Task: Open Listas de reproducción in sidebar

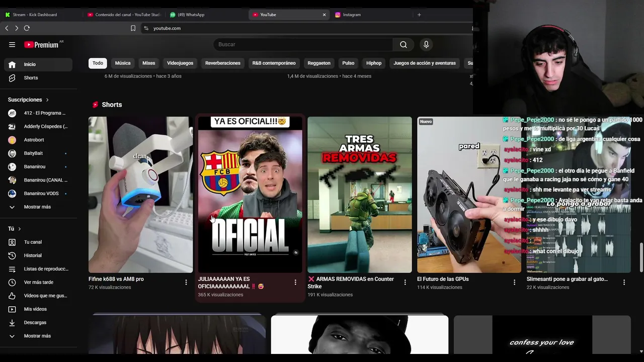Action: pyautogui.click(x=38, y=269)
